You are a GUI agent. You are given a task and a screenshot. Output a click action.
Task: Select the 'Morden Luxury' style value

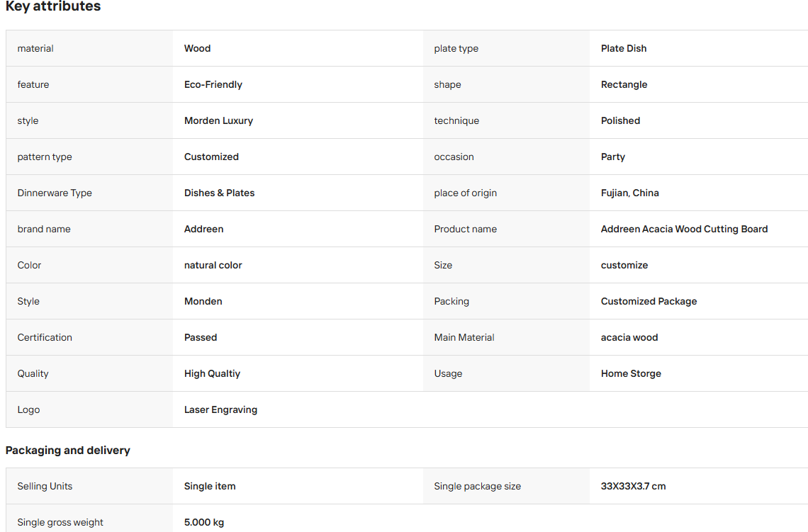click(218, 120)
